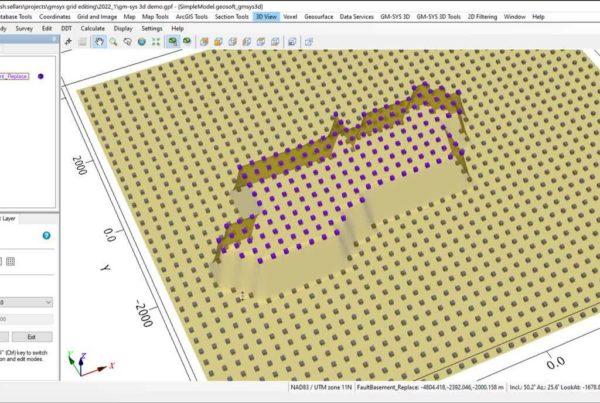Open the Calculate menu
Viewport: 600px width, 403px height.
pos(93,28)
